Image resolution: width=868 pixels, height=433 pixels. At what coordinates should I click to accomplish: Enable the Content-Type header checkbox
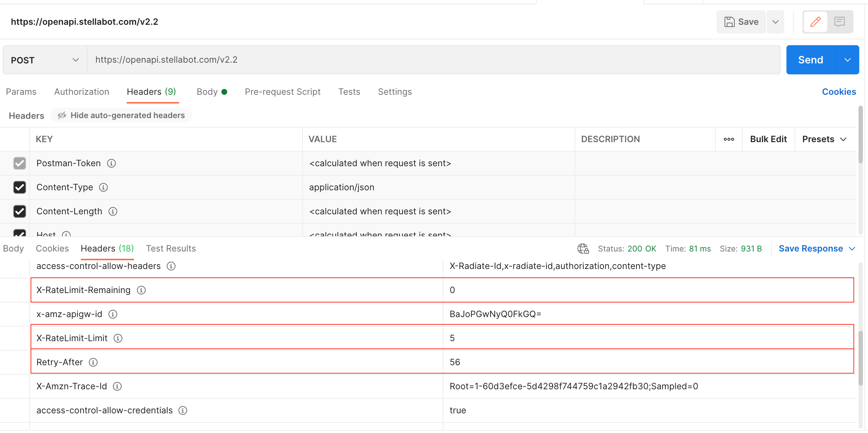19,187
